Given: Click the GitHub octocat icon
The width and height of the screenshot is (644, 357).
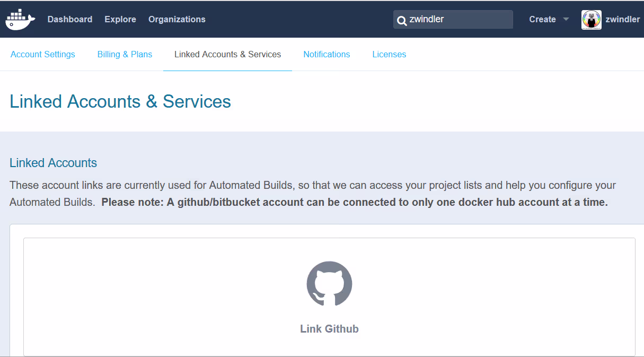Looking at the screenshot, I should [329, 283].
